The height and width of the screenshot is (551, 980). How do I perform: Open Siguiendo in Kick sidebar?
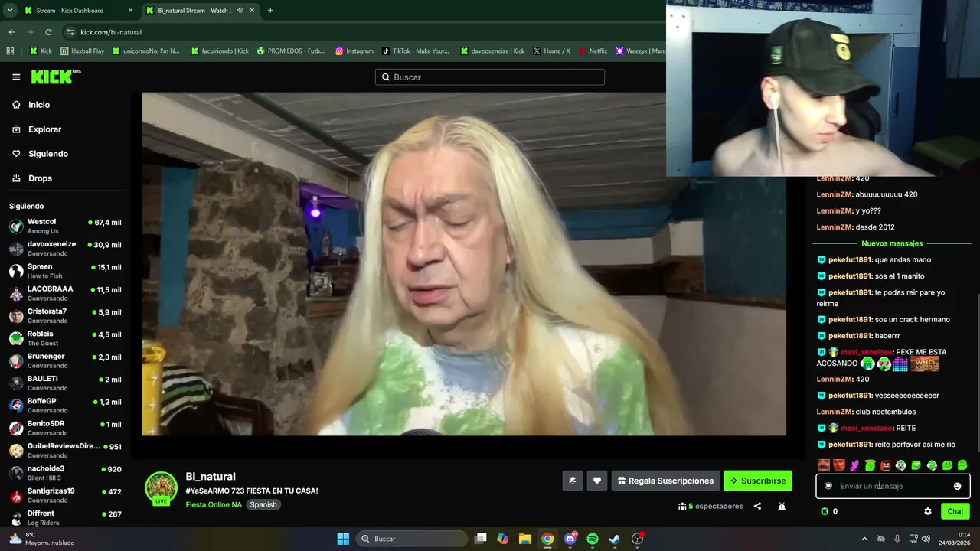[x=47, y=154]
